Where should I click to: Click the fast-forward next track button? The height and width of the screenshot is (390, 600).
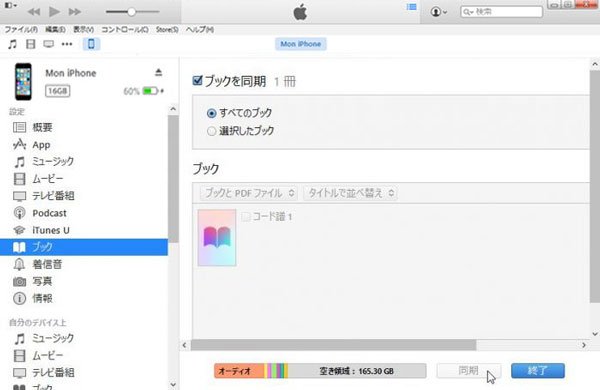[x=75, y=12]
